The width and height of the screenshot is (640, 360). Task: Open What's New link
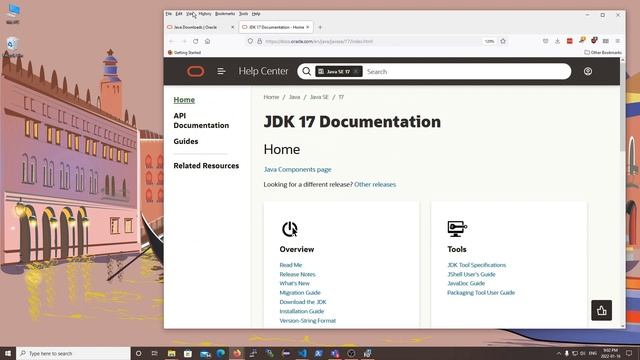(x=295, y=283)
